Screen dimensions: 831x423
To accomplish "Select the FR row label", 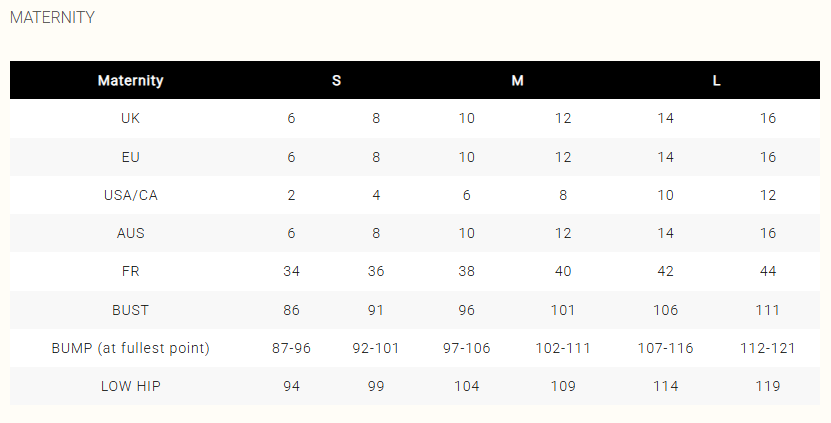I will click(x=131, y=272).
